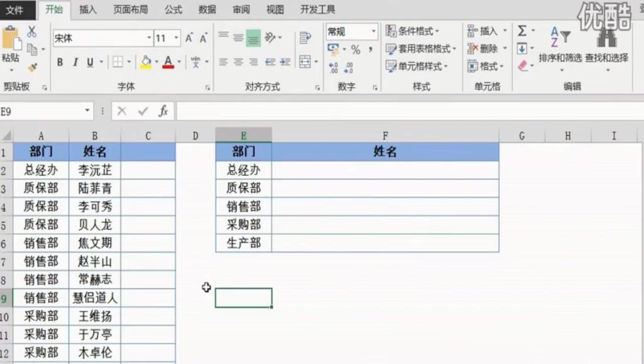Toggle bottom vertical alignment
The image size is (644, 364).
pyautogui.click(x=253, y=38)
